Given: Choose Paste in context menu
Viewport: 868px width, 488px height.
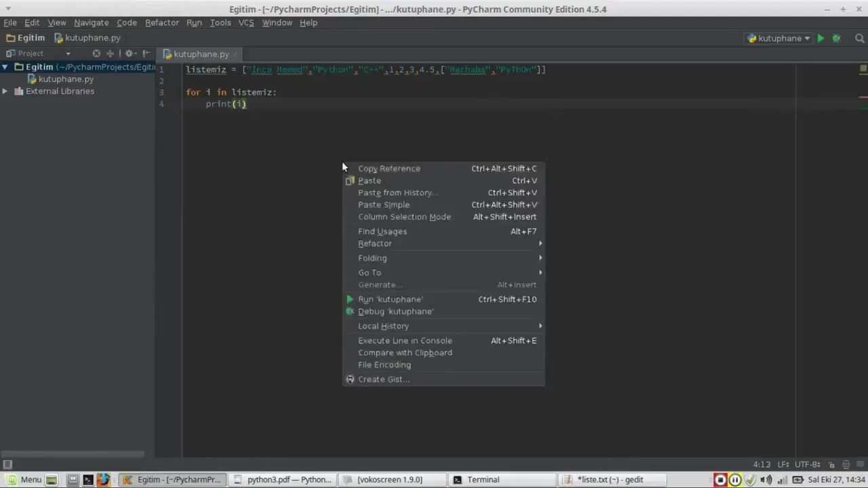Looking at the screenshot, I should (443, 181).
